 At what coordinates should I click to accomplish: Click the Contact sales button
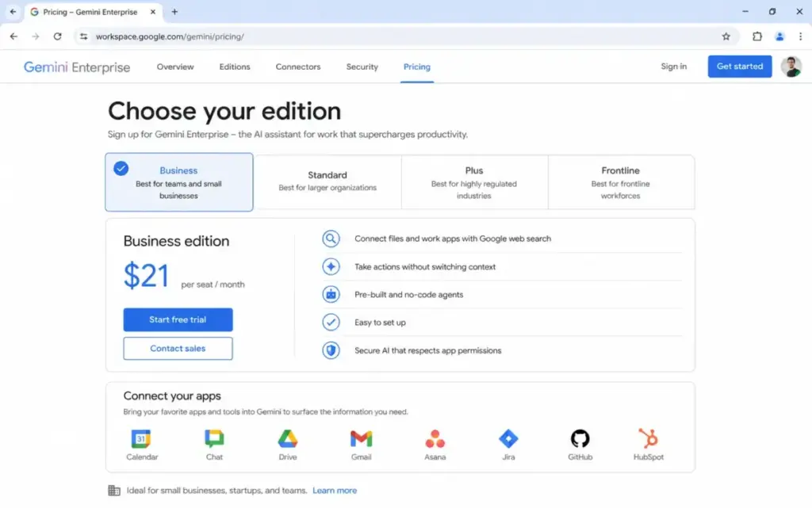point(178,349)
